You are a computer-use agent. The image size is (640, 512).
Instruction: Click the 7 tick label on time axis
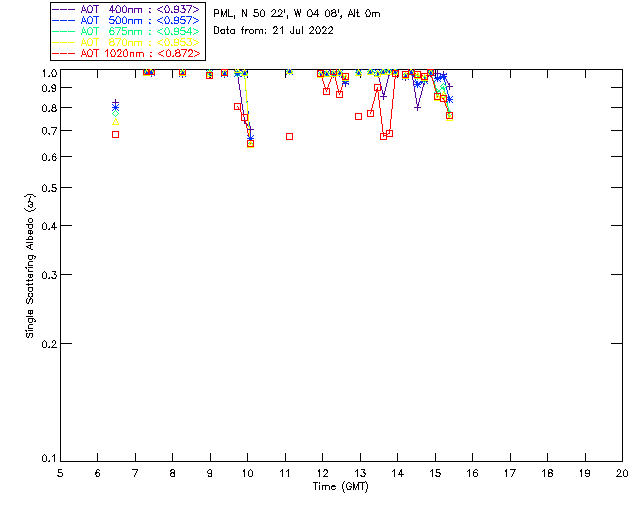tap(135, 473)
